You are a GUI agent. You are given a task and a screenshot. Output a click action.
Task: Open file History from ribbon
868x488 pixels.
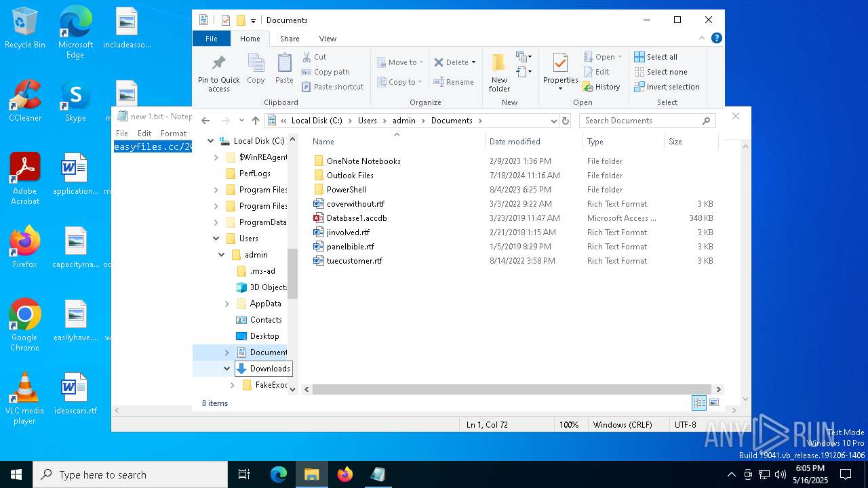(x=601, y=87)
